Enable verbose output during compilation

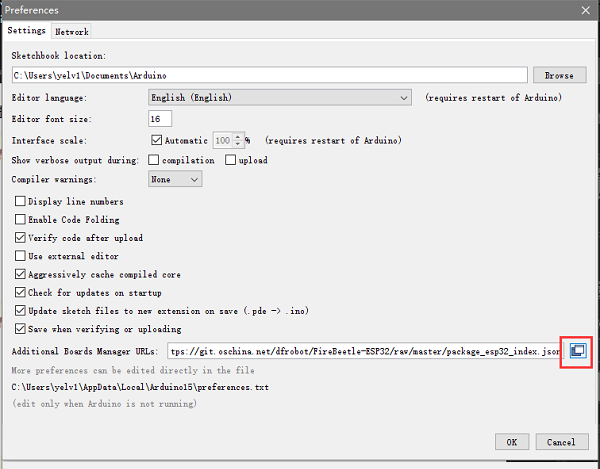153,160
